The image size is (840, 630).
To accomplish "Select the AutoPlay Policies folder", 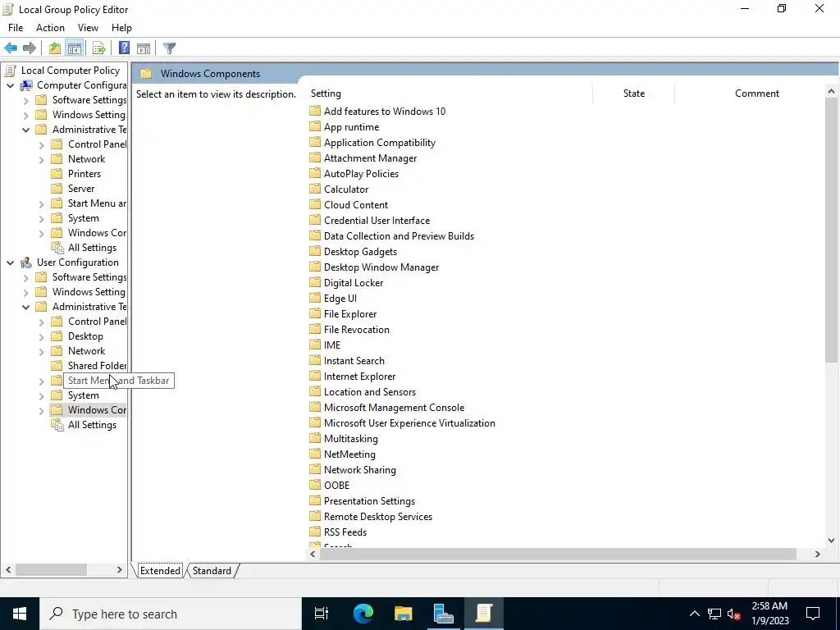I will coord(361,174).
